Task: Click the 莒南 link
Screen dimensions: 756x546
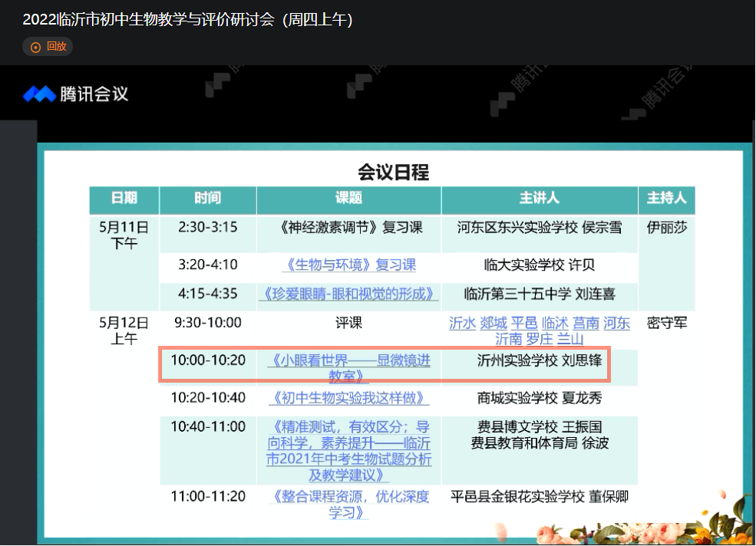Action: (586, 323)
